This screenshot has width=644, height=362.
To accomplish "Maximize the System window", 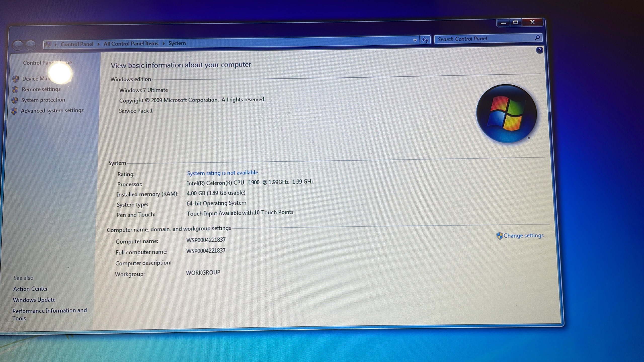I will pos(515,23).
